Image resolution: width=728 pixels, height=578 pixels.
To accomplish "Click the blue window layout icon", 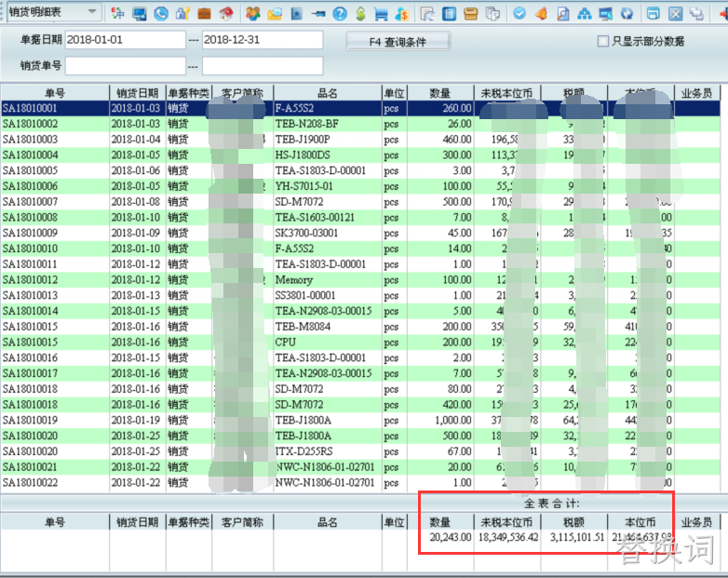I will [654, 14].
